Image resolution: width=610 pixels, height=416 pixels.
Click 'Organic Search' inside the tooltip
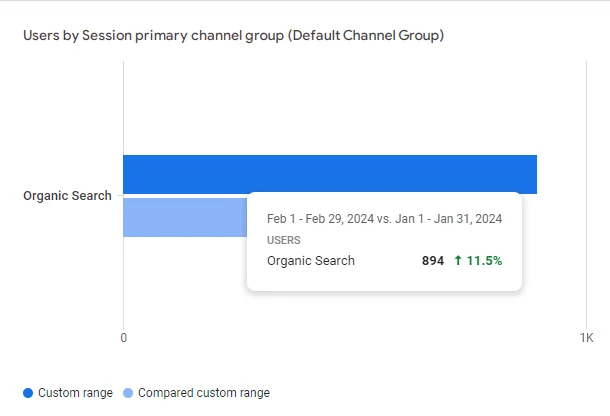click(311, 260)
